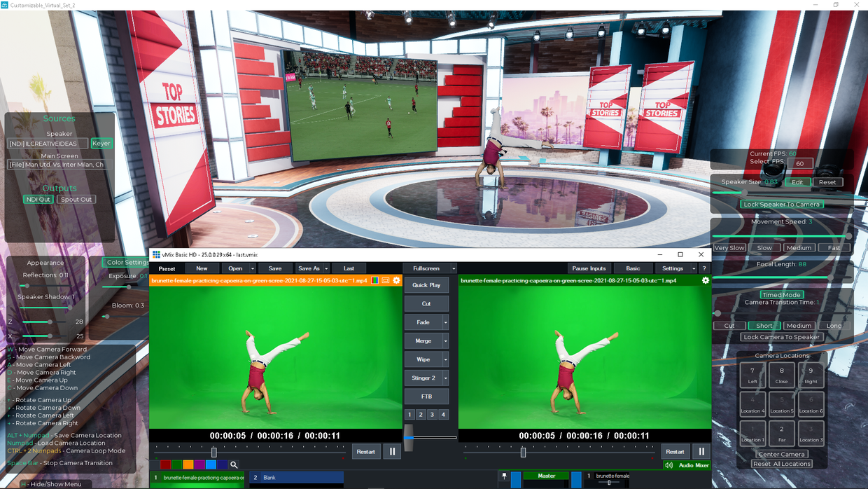Toggle Lock Speaker To Camera

point(781,205)
